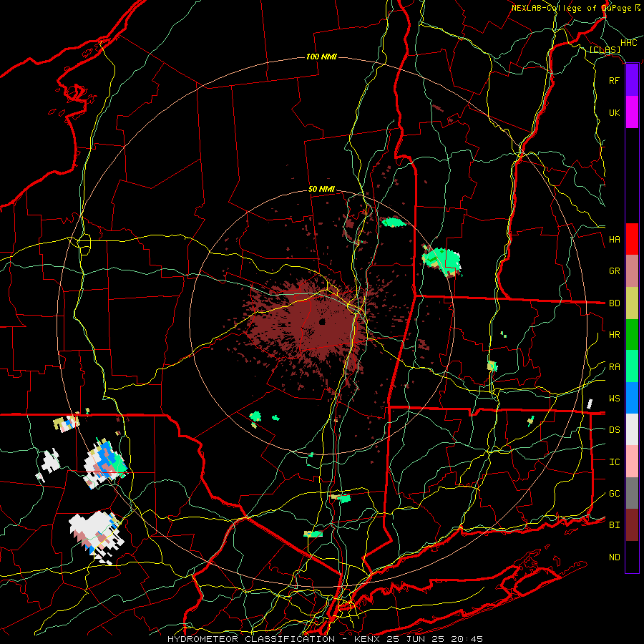Click the "IC" legend label

click(615, 462)
